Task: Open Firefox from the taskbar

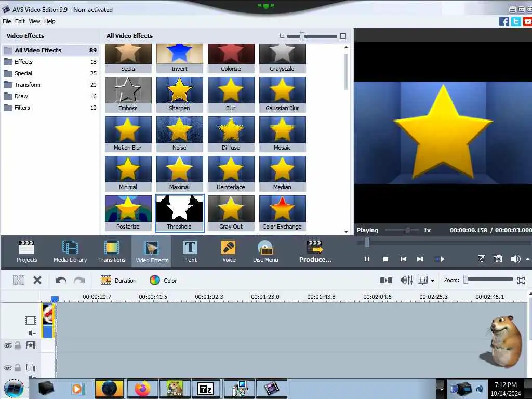Action: pyautogui.click(x=142, y=389)
